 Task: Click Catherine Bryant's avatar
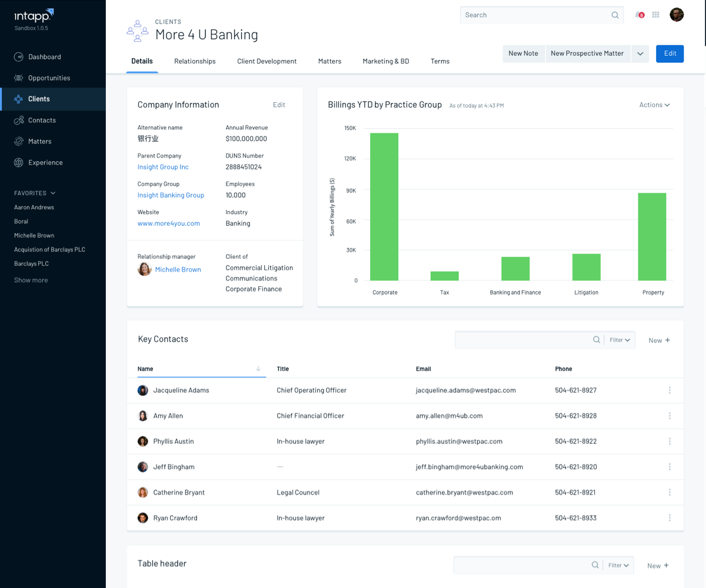pos(143,493)
